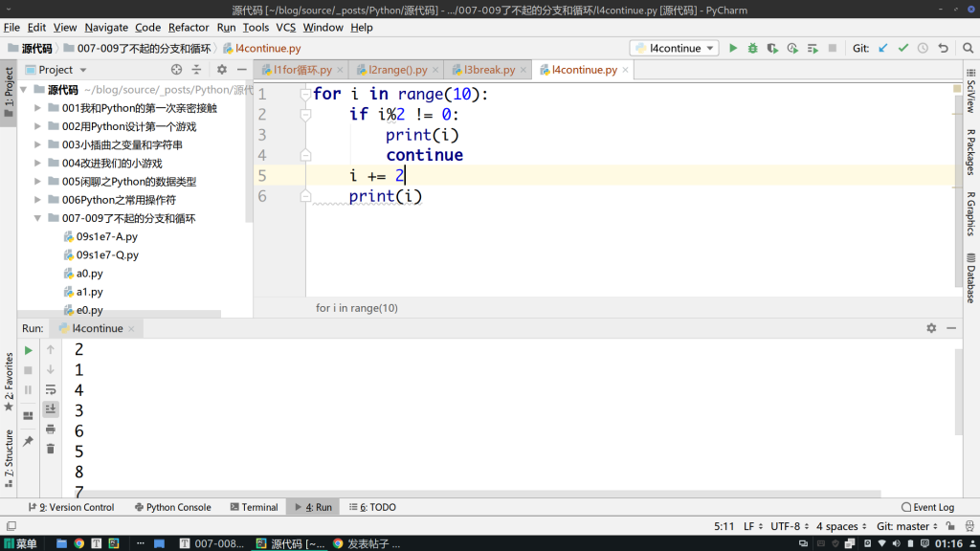
Task: Select a1.py in project tree
Action: click(x=89, y=292)
